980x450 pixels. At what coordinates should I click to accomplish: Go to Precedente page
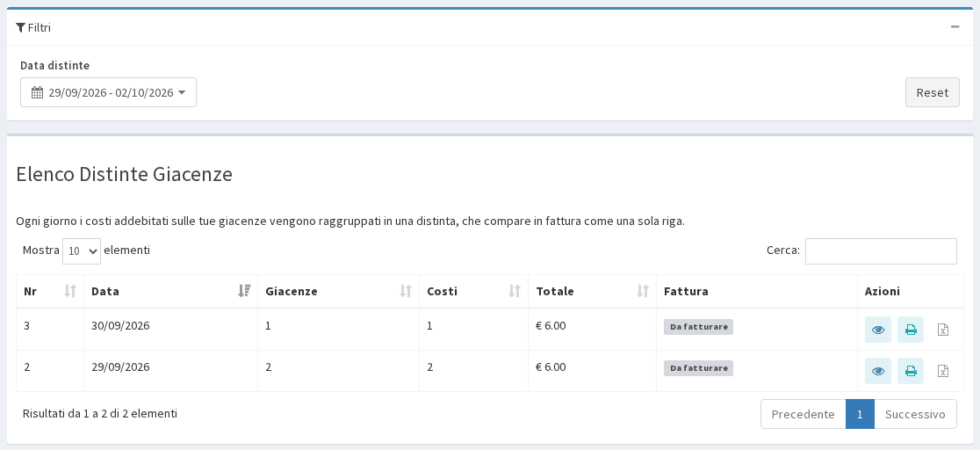coord(803,414)
